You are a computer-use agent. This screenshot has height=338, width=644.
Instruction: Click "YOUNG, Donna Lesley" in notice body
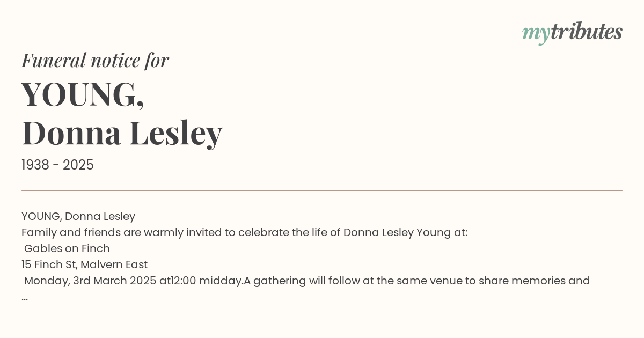[x=78, y=216]
